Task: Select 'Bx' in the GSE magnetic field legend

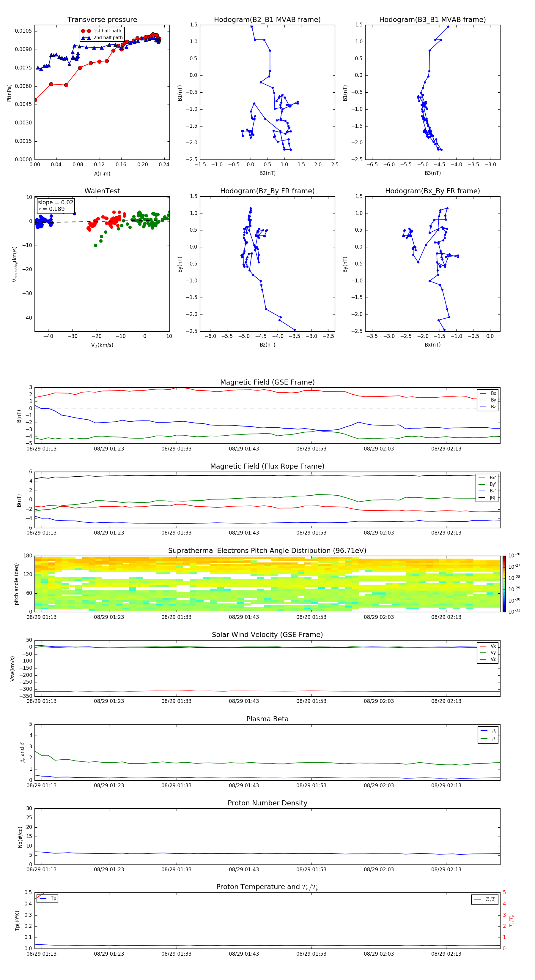Action: (x=488, y=393)
